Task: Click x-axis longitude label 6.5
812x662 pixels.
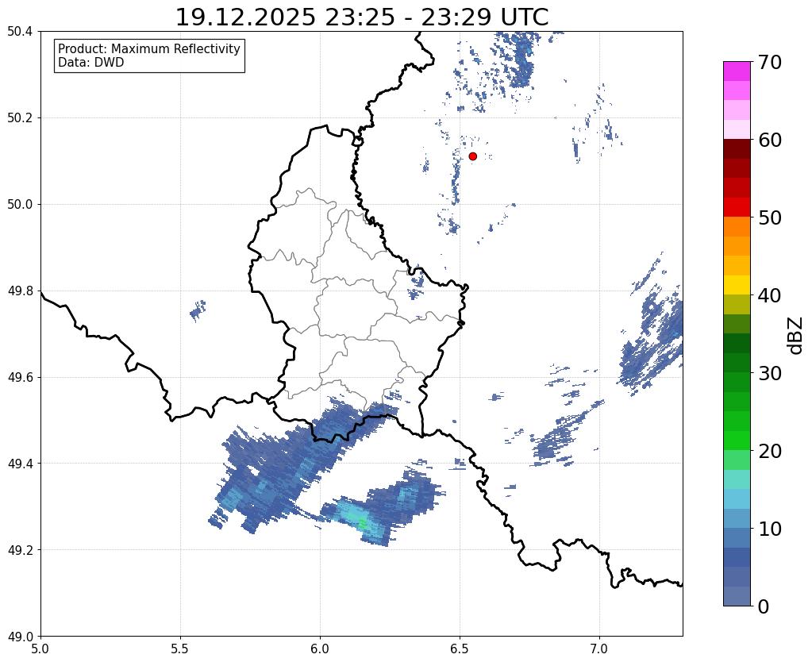Action: [x=460, y=649]
